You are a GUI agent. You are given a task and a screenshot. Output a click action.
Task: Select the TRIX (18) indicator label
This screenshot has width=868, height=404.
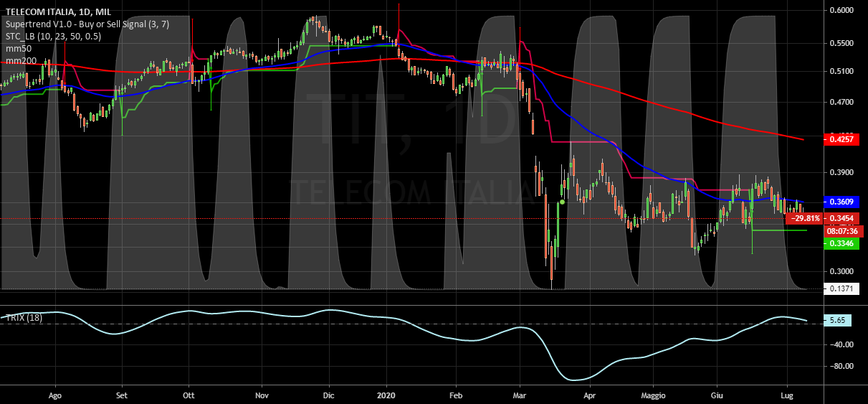[22, 317]
